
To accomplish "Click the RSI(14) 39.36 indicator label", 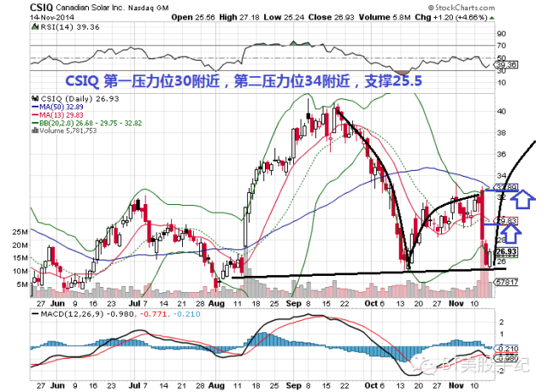I will (70, 27).
